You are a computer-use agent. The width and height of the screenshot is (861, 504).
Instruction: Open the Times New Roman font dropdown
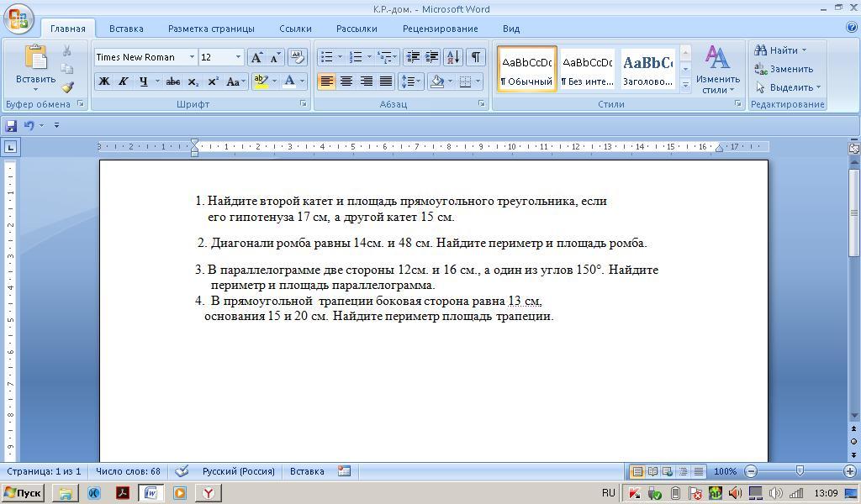(192, 57)
